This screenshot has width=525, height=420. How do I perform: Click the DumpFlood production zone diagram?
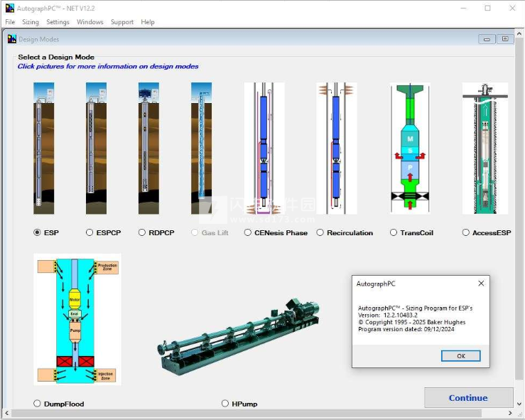(77, 320)
